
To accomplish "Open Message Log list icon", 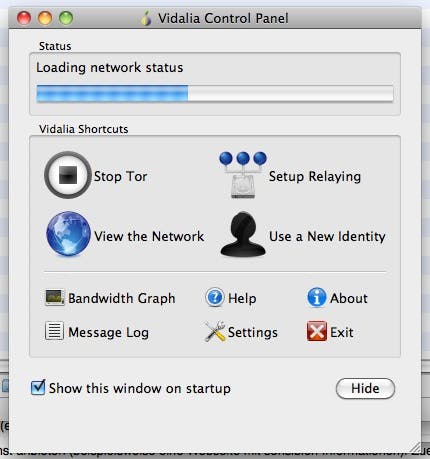I will (54, 331).
